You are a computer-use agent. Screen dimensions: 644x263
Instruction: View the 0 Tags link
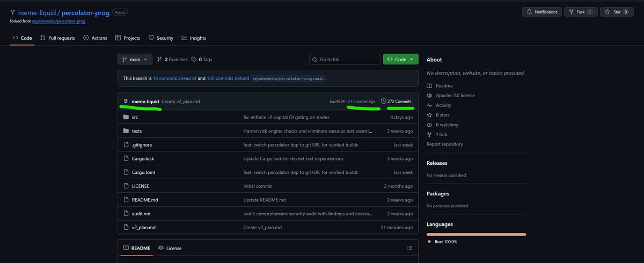pos(202,60)
